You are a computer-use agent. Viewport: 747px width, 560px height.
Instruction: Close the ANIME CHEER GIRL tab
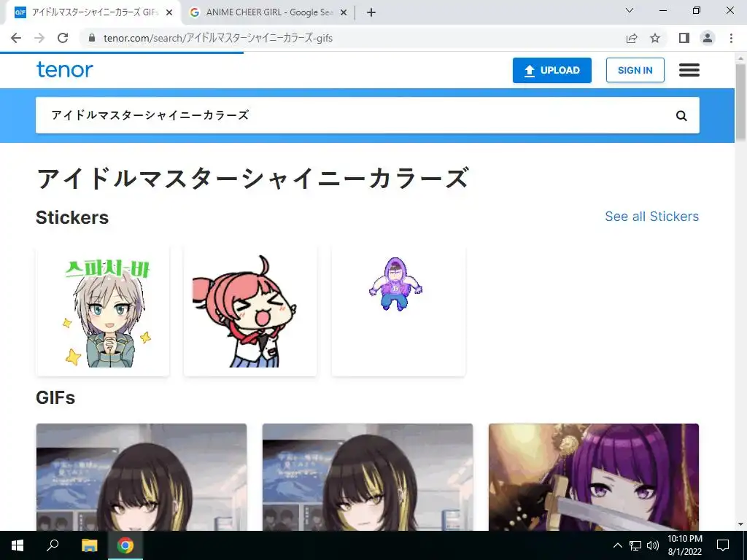tap(344, 12)
